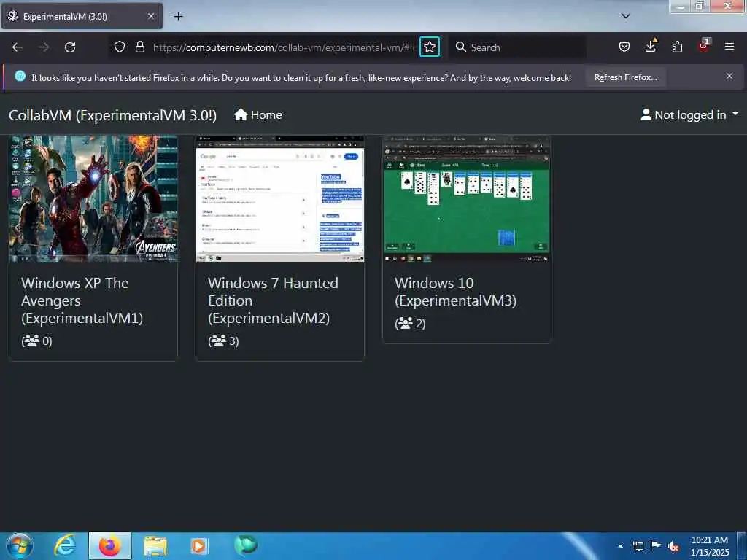Open the Windows XP Avengers VM thumbnail
Screen dimensions: 747x560
pos(93,198)
